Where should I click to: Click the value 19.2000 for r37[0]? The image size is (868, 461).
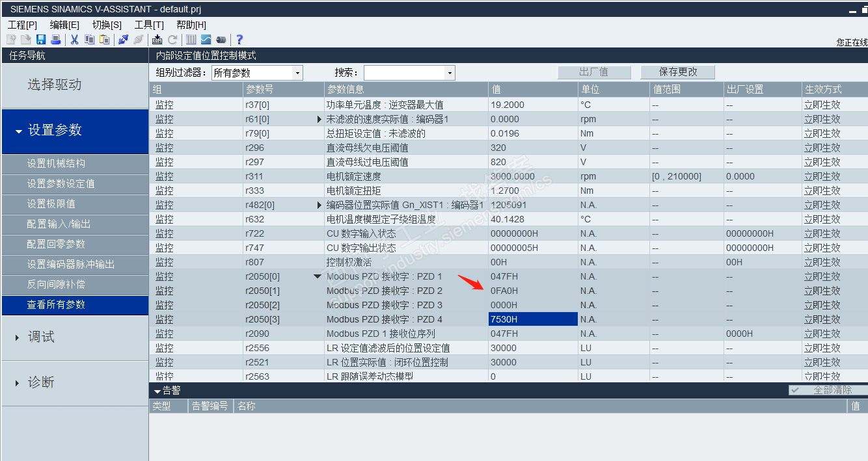pos(533,105)
